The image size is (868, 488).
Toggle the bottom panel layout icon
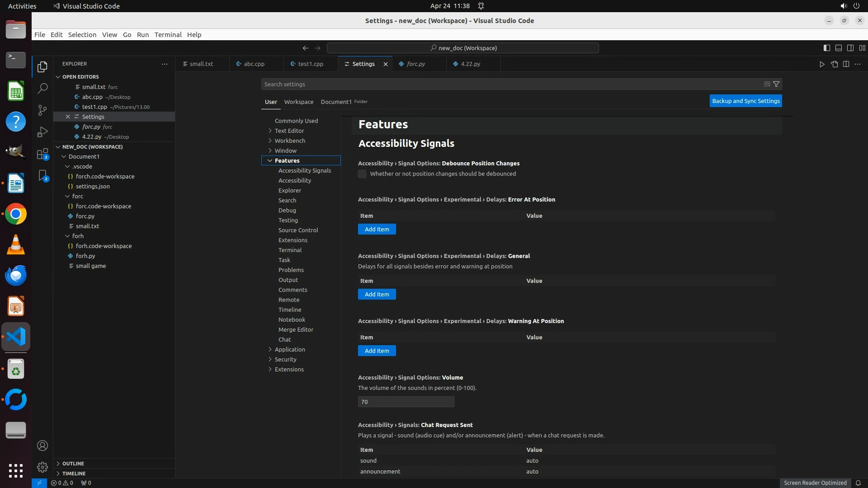838,48
